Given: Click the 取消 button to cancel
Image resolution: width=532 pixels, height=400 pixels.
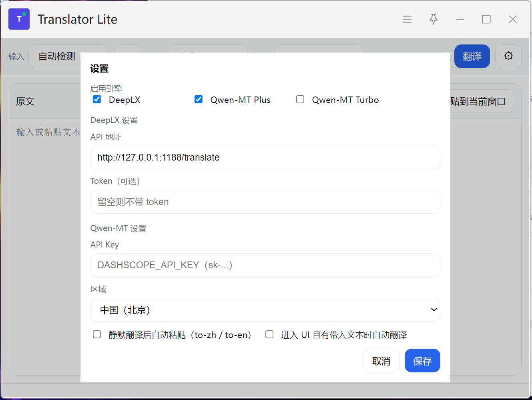Looking at the screenshot, I should point(381,361).
